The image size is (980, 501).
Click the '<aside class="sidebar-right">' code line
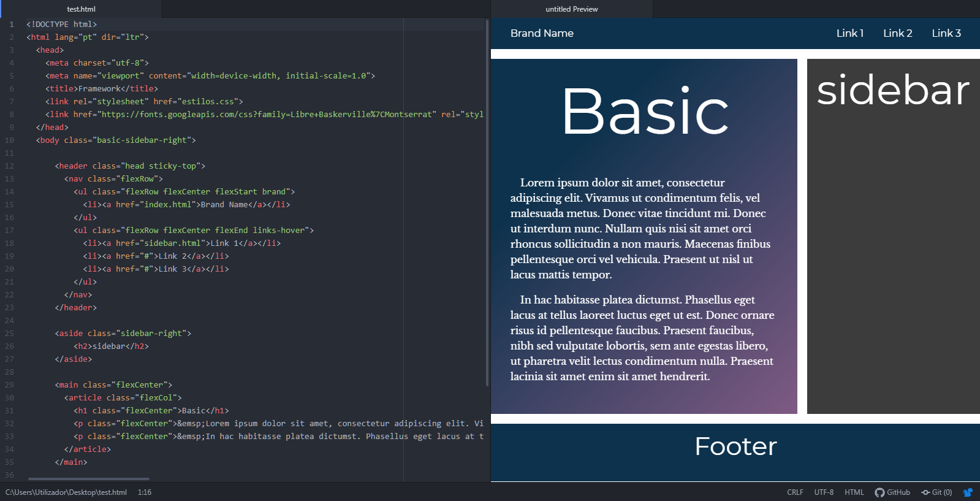pos(123,334)
